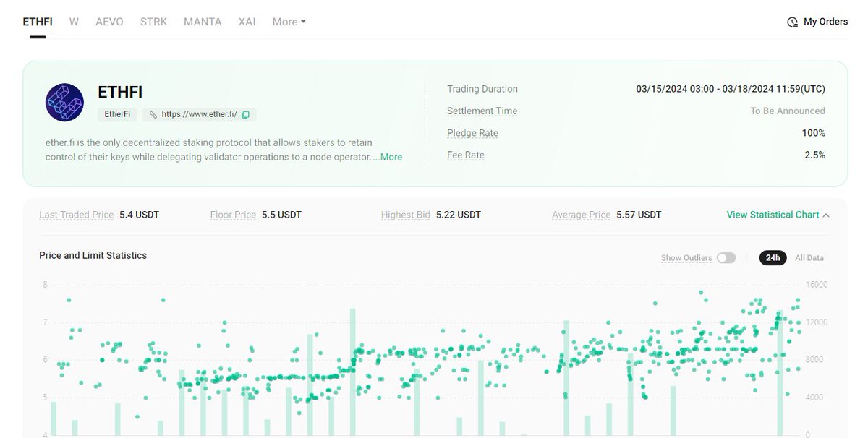Open the https://www.ether.fi/ link
Viewport: 868px width, 438px height.
pyautogui.click(x=199, y=114)
